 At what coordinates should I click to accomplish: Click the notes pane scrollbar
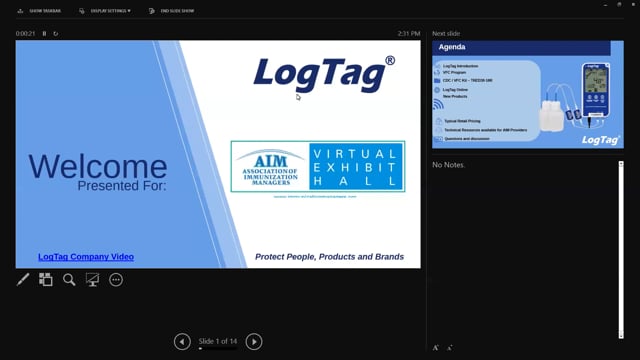click(x=621, y=250)
